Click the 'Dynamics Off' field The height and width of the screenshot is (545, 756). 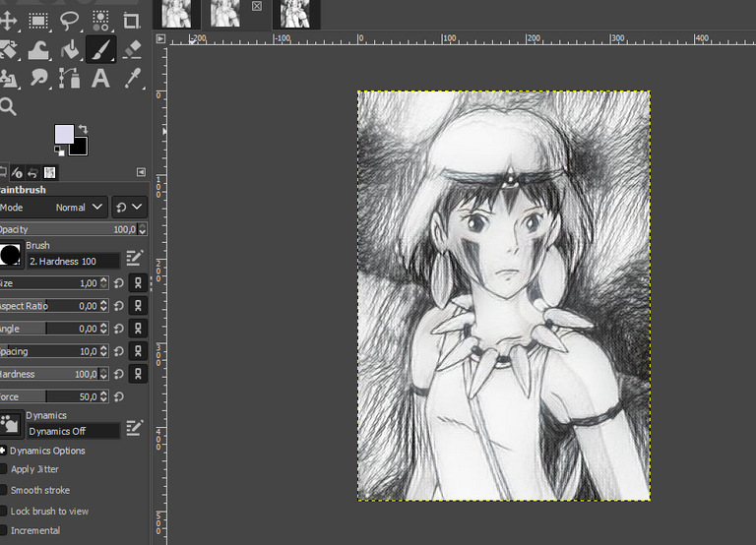[x=73, y=431]
